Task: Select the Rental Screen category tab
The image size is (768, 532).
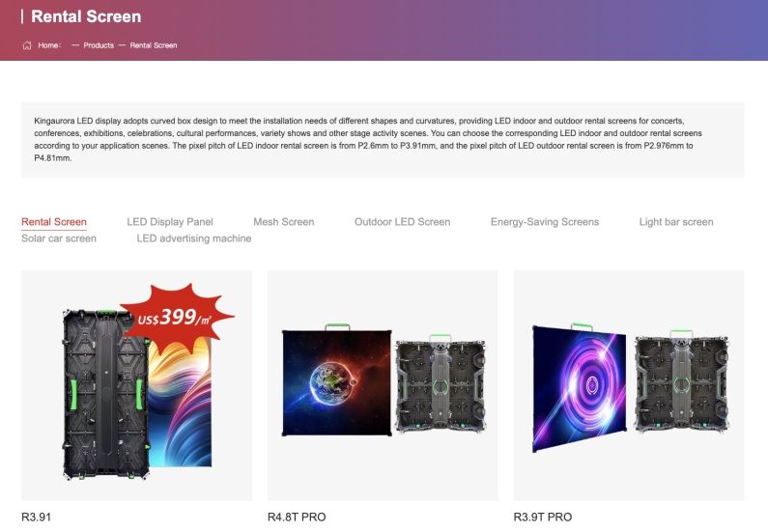Action: point(54,222)
